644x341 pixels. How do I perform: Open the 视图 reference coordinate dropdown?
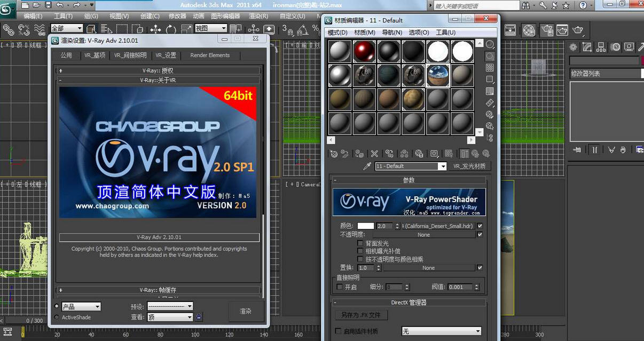point(210,28)
